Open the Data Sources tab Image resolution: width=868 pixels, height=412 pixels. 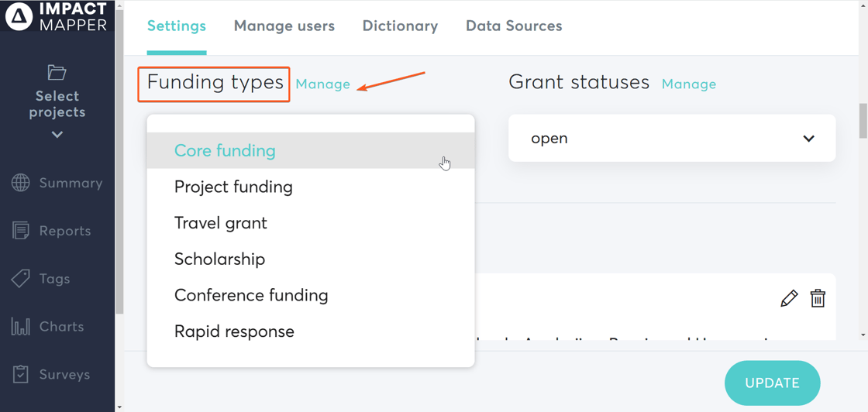513,26
